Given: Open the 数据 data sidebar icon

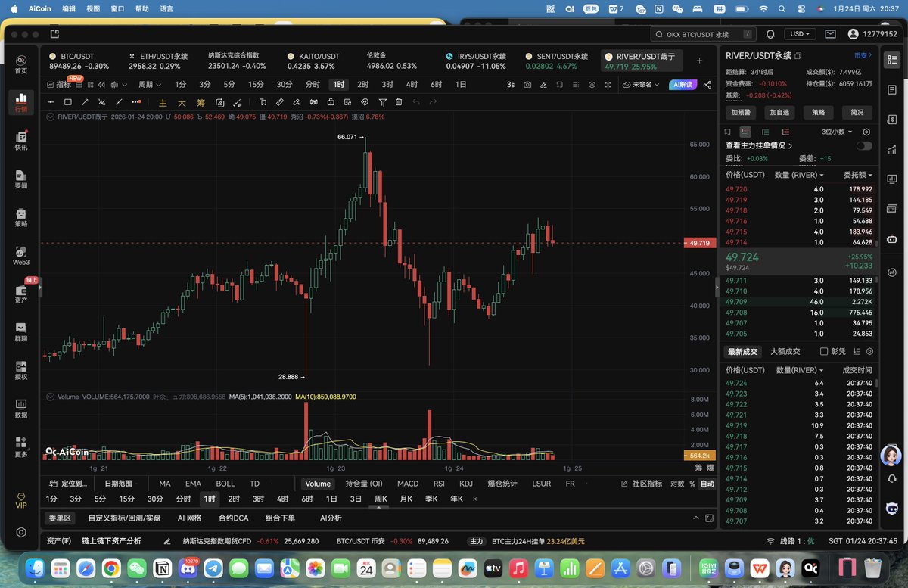Looking at the screenshot, I should click(21, 409).
